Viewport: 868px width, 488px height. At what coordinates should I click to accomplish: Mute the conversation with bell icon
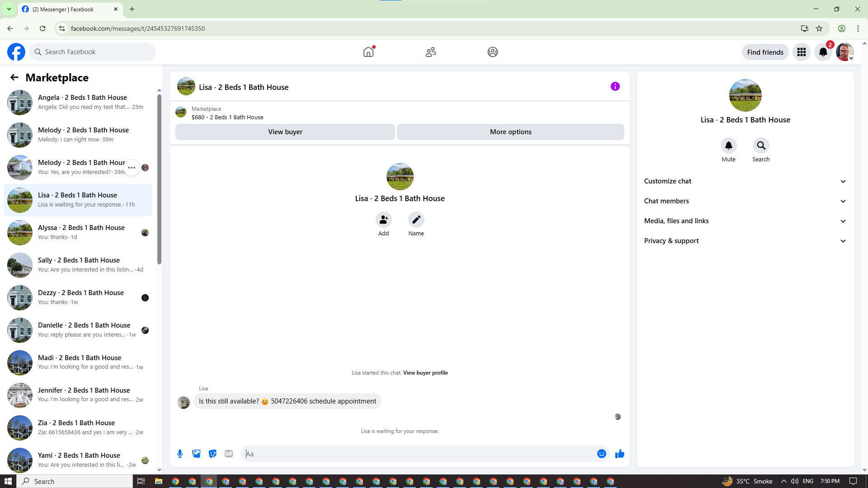pos(728,145)
